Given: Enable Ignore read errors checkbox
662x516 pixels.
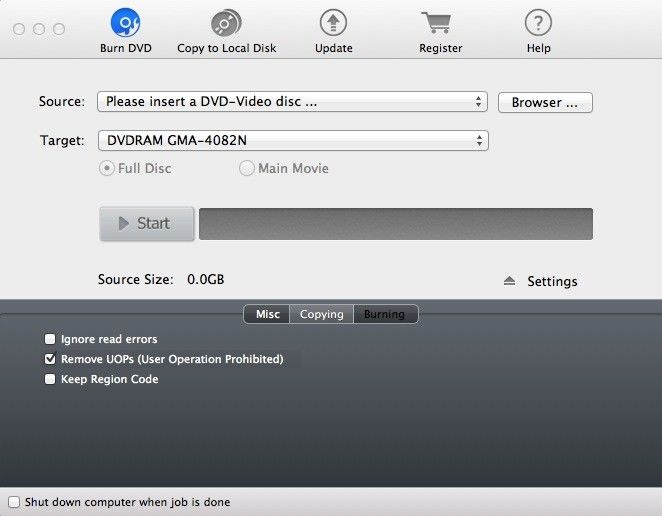Looking at the screenshot, I should (50, 339).
